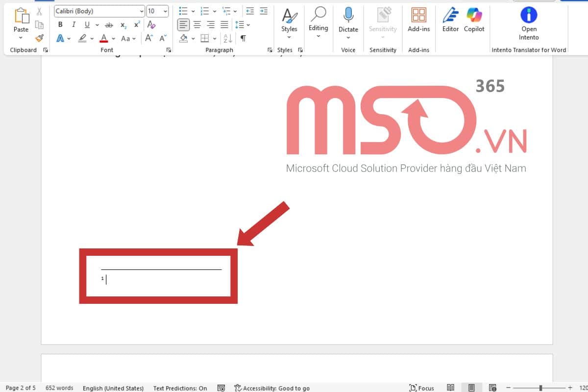Apply Bold formatting
The width and height of the screenshot is (588, 392).
click(x=60, y=24)
